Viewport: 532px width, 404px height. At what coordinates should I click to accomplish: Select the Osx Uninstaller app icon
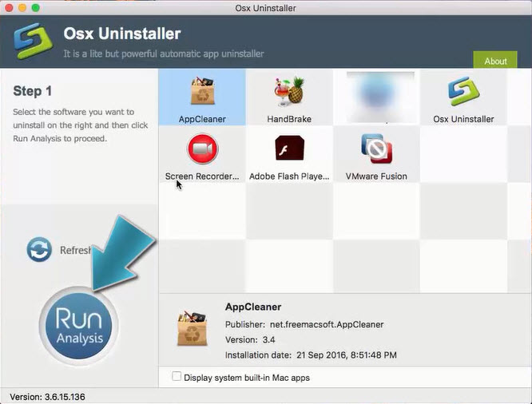(x=463, y=91)
